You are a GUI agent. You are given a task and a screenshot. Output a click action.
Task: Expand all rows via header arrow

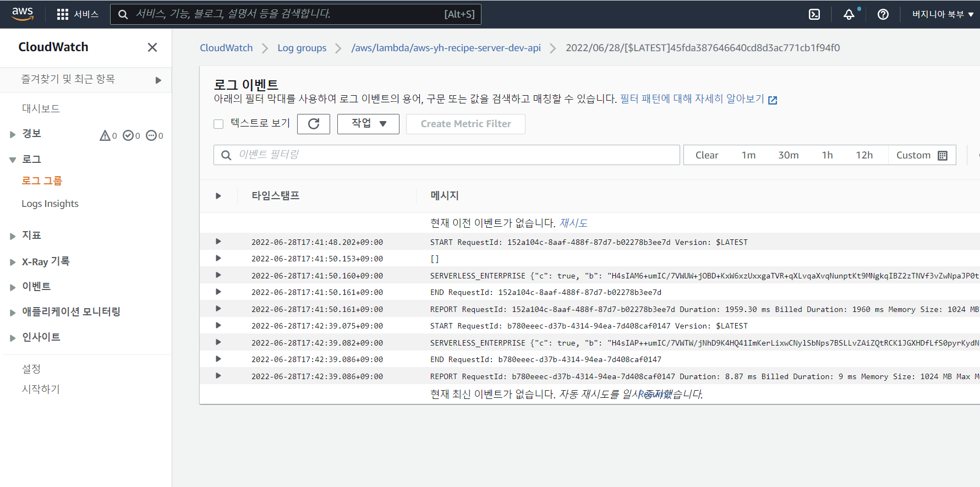tap(218, 196)
